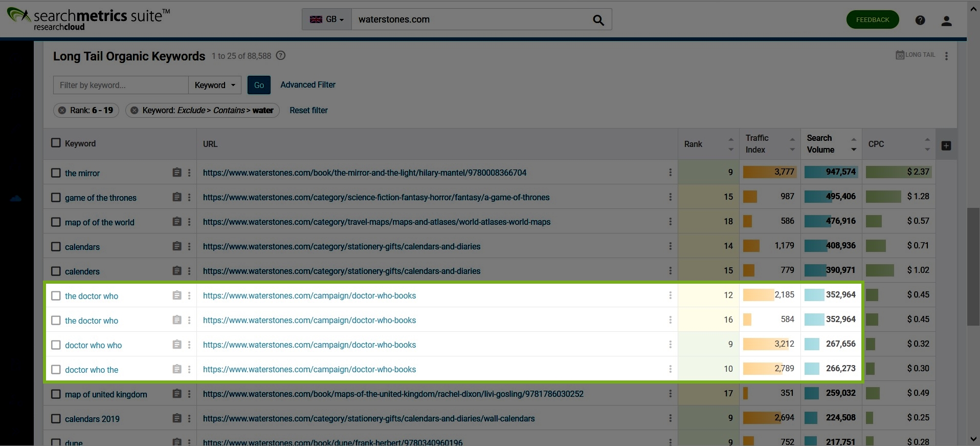The width and height of the screenshot is (980, 446).
Task: Click the Searchmetrics Suite logo
Action: pyautogui.click(x=88, y=18)
